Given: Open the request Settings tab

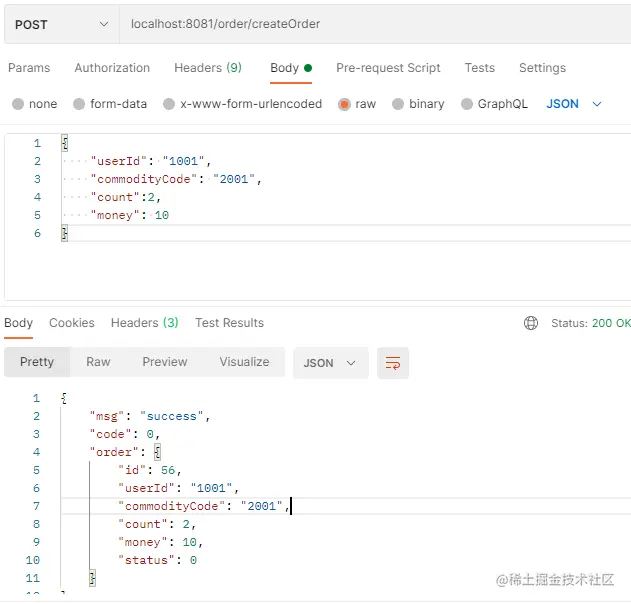Looking at the screenshot, I should click(x=542, y=68).
